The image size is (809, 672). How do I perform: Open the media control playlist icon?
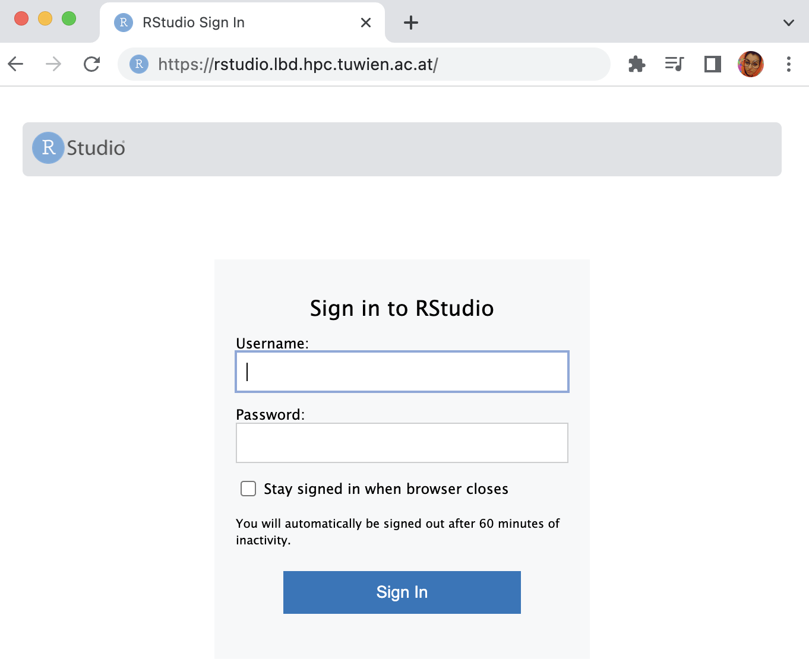coord(675,64)
